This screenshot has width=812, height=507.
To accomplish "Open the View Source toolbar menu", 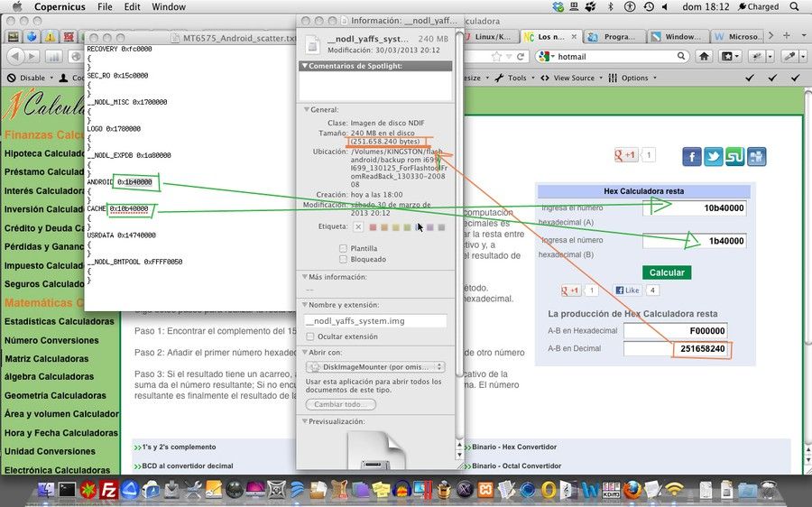I will (572, 78).
